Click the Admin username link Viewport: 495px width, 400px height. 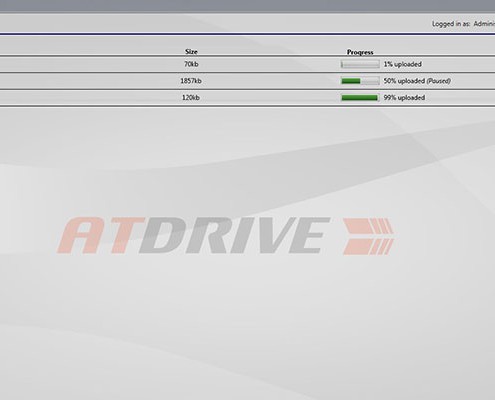point(484,24)
